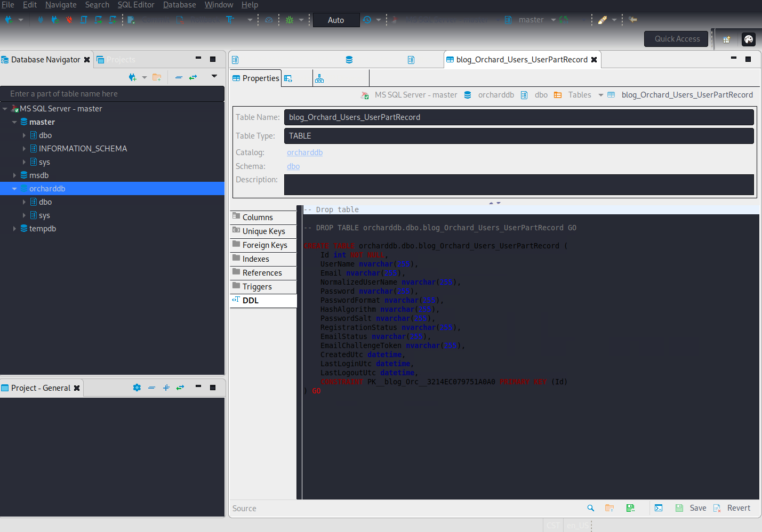The image size is (762, 532).
Task: Open the File menu
Action: pos(8,5)
